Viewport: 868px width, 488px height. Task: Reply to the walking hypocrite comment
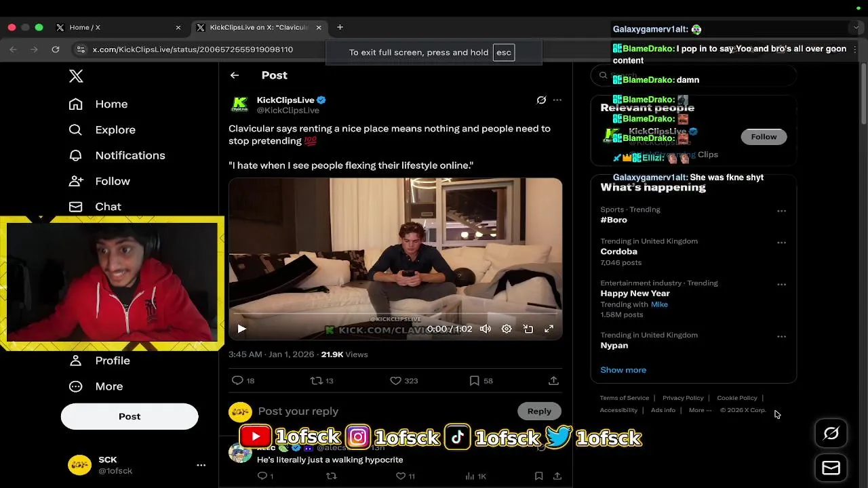pyautogui.click(x=267, y=476)
